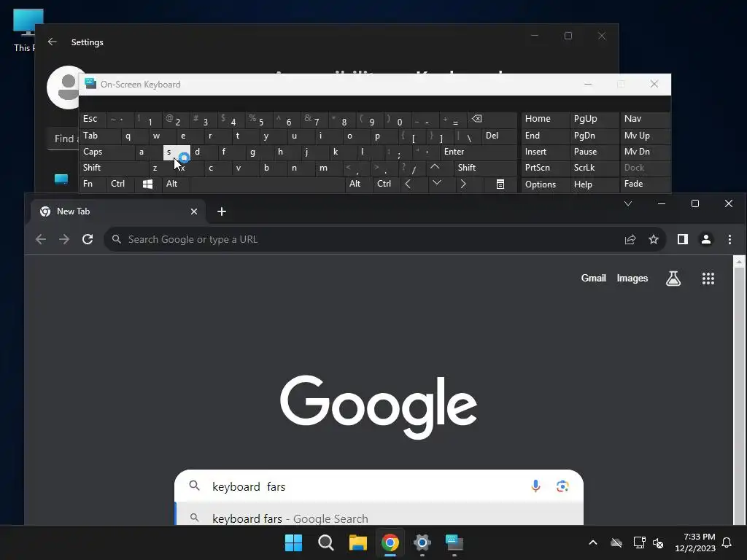The height and width of the screenshot is (560, 747).
Task: Select the New Tab tab
Action: pos(118,211)
